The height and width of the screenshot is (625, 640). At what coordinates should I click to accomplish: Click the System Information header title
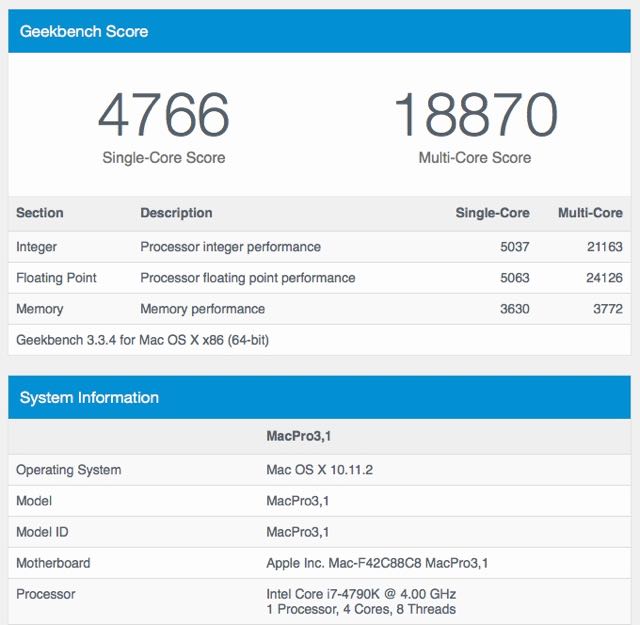[89, 398]
